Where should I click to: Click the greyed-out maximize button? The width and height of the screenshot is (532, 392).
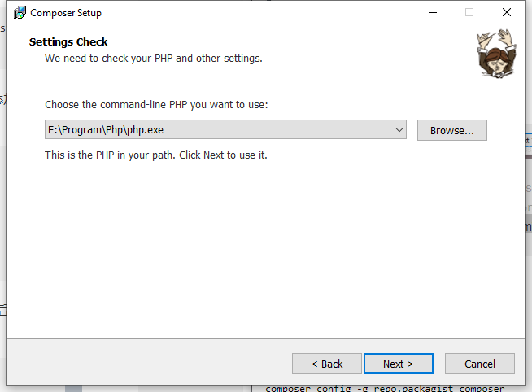pyautogui.click(x=469, y=13)
